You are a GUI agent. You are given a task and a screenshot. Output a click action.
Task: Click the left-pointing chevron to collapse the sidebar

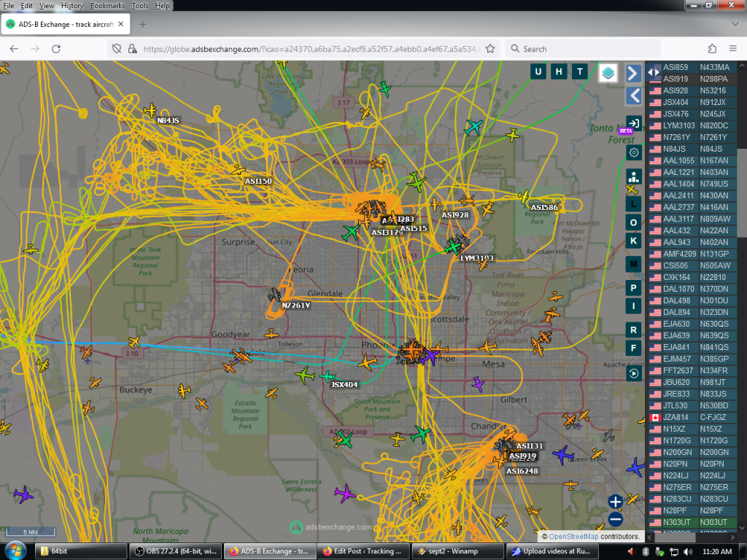click(633, 96)
